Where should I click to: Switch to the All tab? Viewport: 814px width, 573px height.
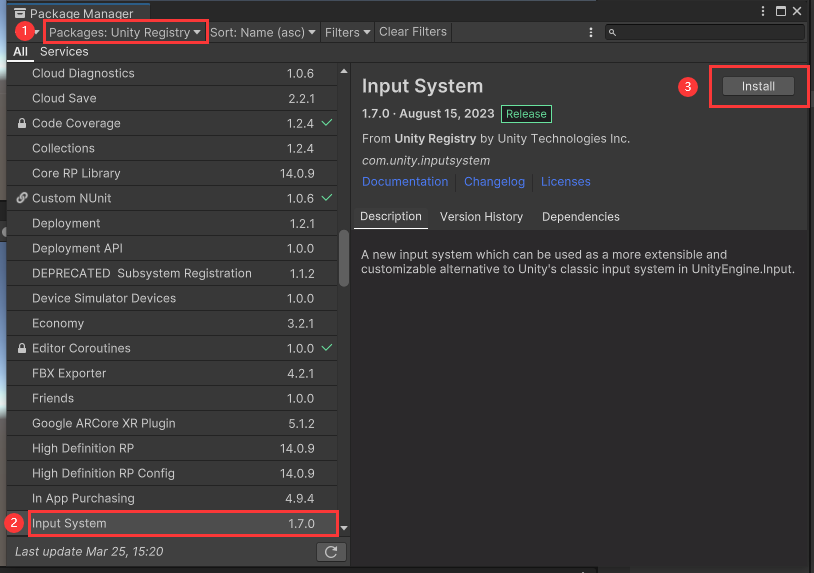click(20, 51)
